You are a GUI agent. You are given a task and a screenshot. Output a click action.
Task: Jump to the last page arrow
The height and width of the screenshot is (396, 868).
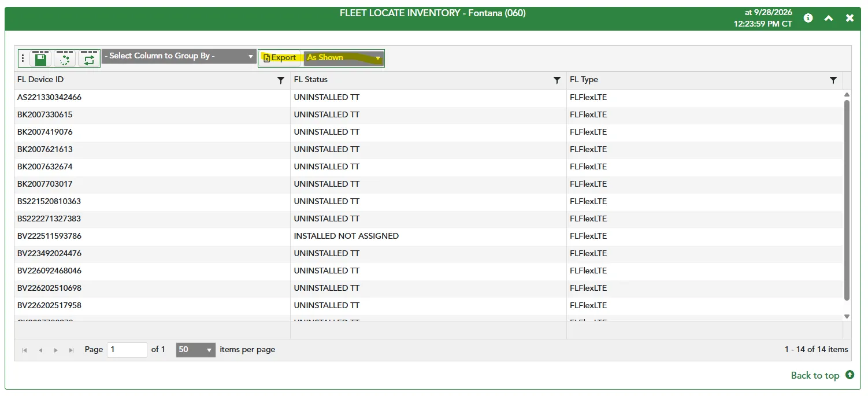72,350
